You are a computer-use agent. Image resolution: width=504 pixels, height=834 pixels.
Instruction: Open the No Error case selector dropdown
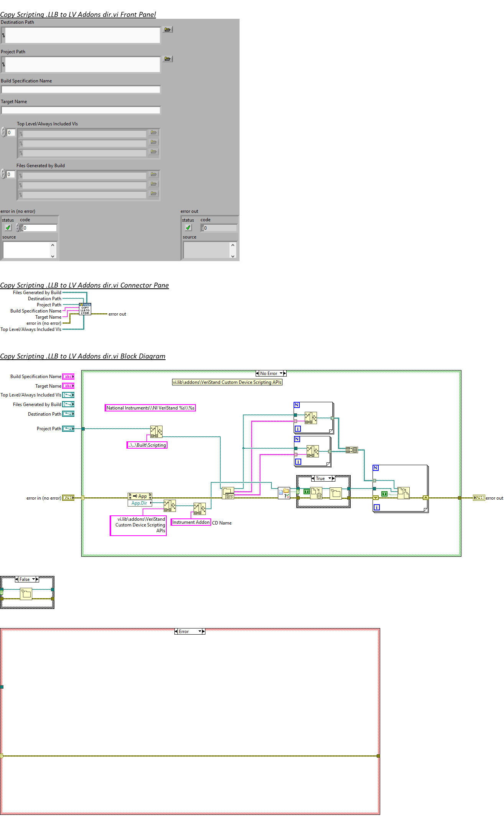281,373
